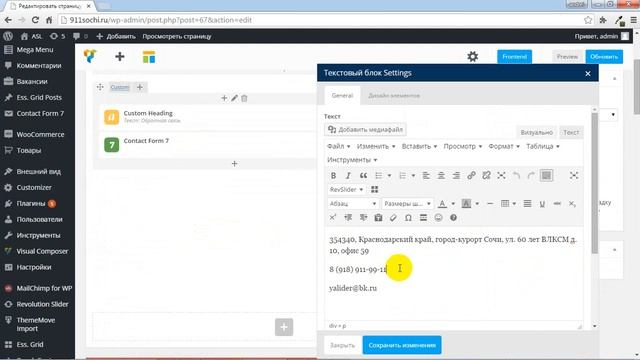Apply text background color highlight
This screenshot has height=360, width=640.
tap(466, 203)
